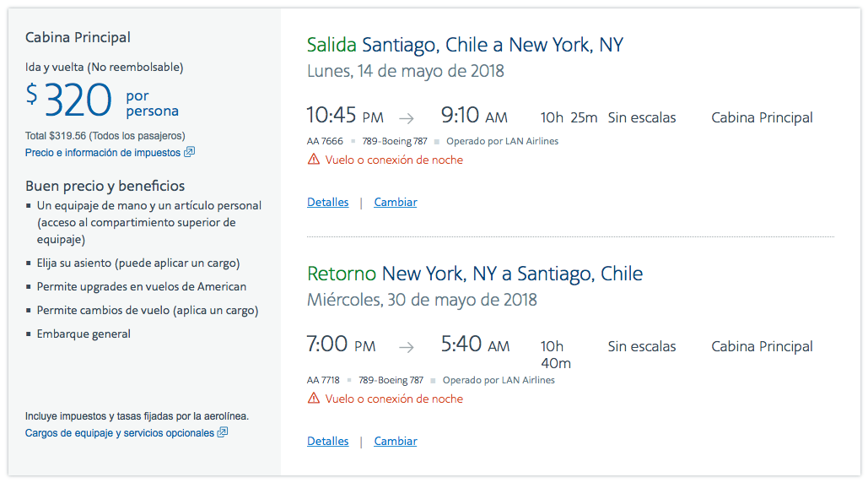Click the arrow icon between 10:45 PM and 9:10 AM
The height and width of the screenshot is (483, 868).
tap(407, 118)
